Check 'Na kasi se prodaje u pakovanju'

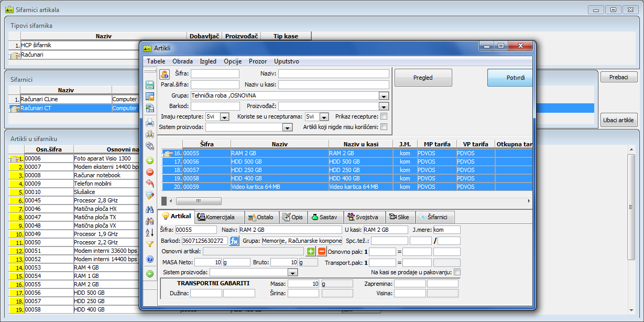pyautogui.click(x=457, y=272)
